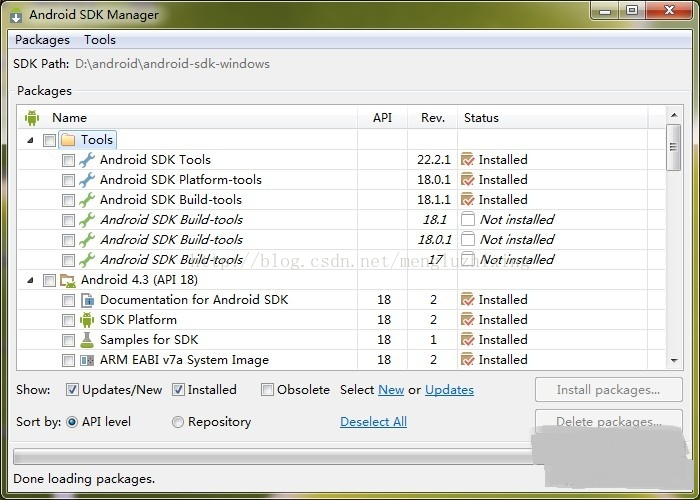Click the wrench icon for Build-tools rev 18.0.1

pos(87,240)
